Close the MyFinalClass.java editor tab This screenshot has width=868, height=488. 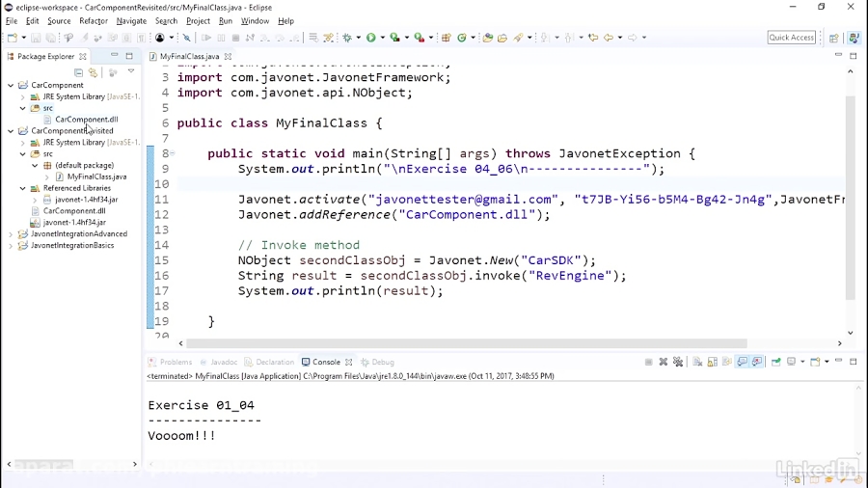coord(229,57)
